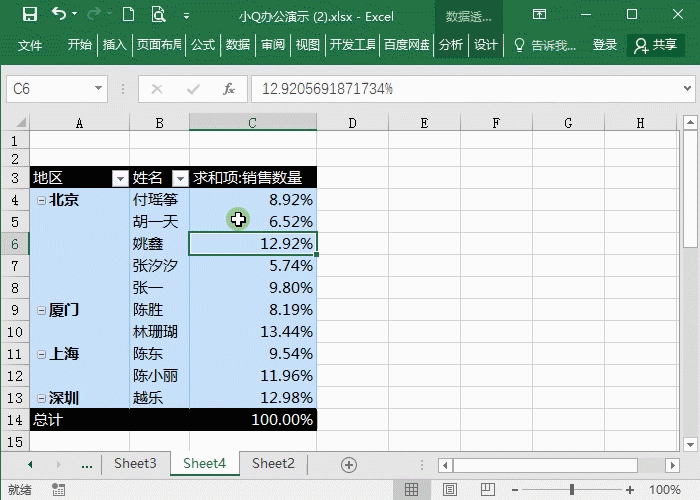Select the cell containing 姚鑫
The width and height of the screenshot is (700, 500).
click(x=159, y=244)
